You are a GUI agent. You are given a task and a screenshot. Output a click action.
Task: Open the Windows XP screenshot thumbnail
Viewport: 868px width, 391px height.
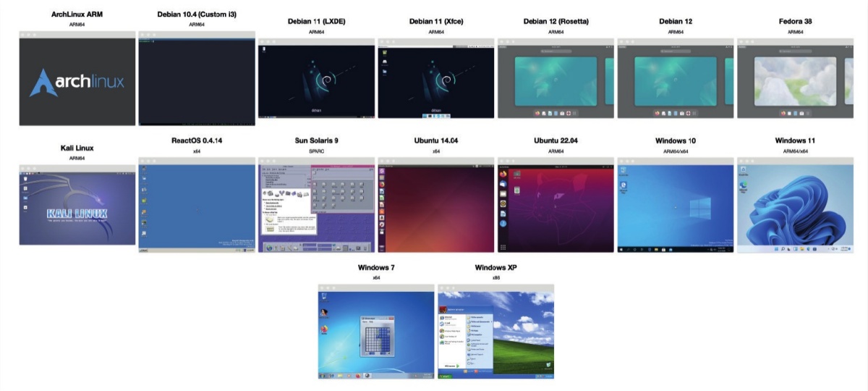click(496, 332)
